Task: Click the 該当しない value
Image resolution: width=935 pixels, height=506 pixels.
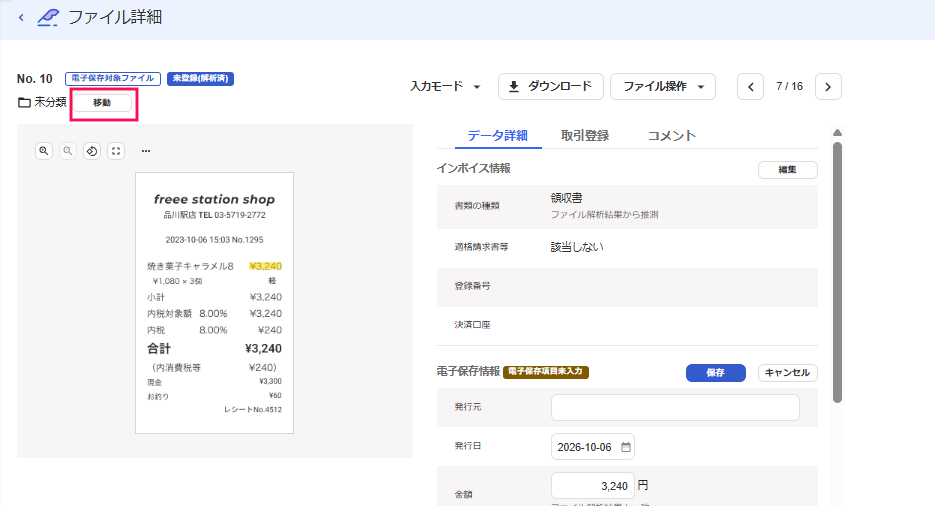Action: 577,247
